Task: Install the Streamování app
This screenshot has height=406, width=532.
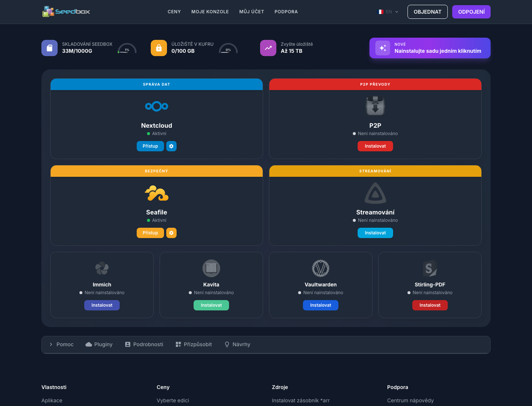Action: point(375,233)
